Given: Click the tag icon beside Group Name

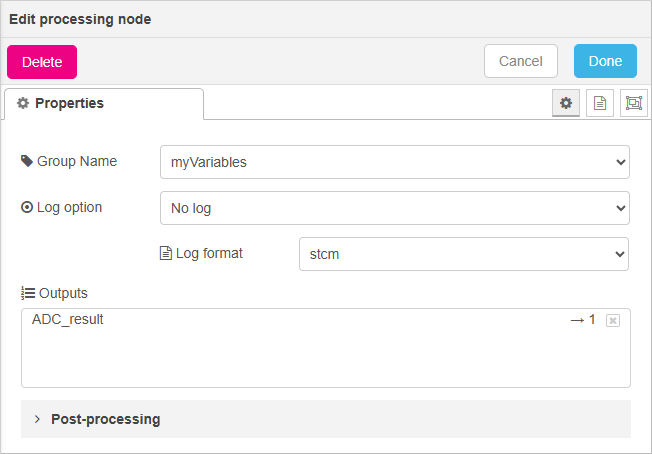Looking at the screenshot, I should click(x=27, y=161).
